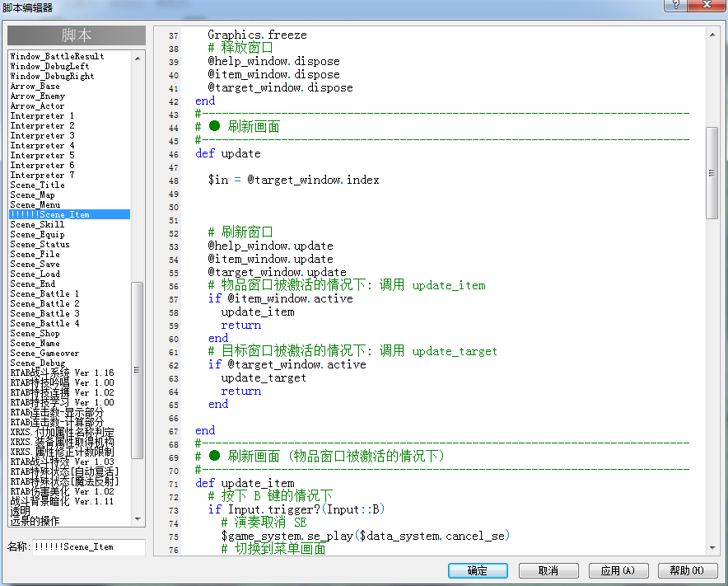The image size is (728, 586).
Task: Close the script editor window
Action: coord(707,5)
